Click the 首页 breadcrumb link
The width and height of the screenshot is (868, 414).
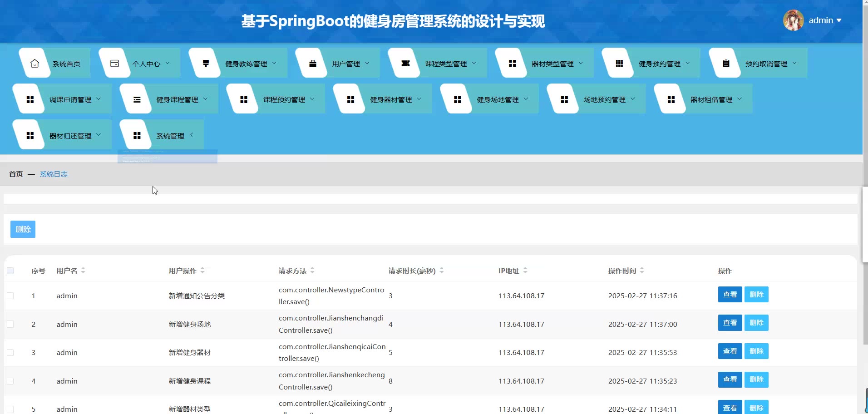coord(16,174)
